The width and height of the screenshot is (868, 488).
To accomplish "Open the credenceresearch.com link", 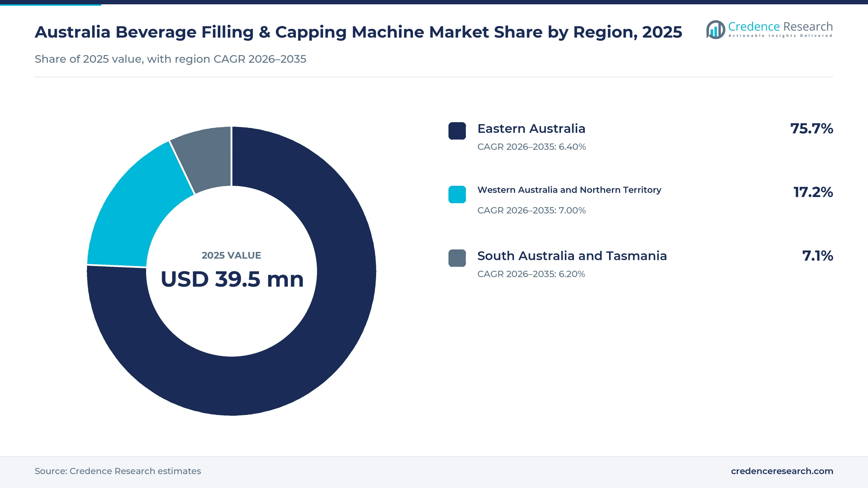I will point(782,471).
